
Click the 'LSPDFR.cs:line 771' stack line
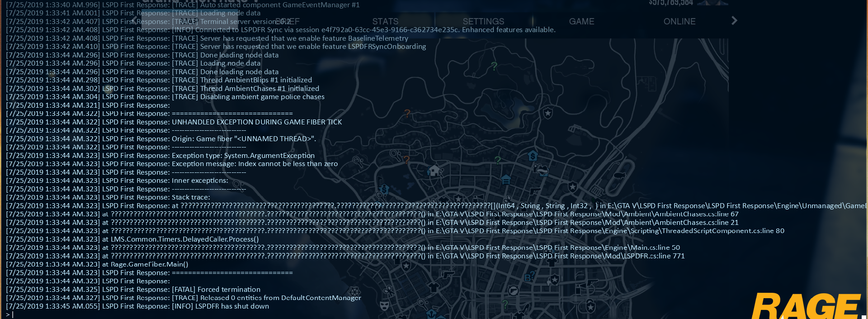coord(345,256)
